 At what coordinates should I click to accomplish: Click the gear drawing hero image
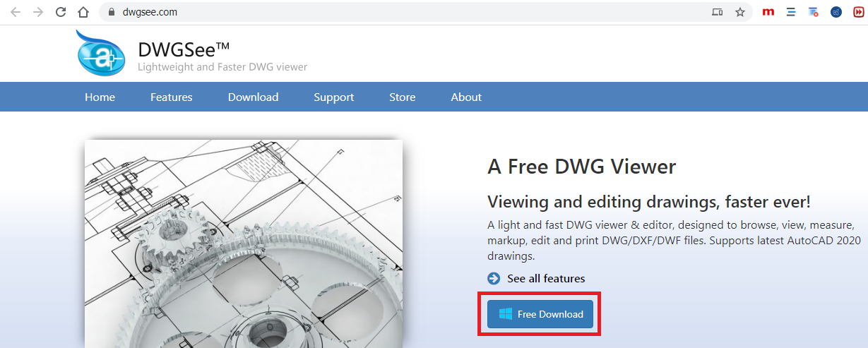[244, 244]
